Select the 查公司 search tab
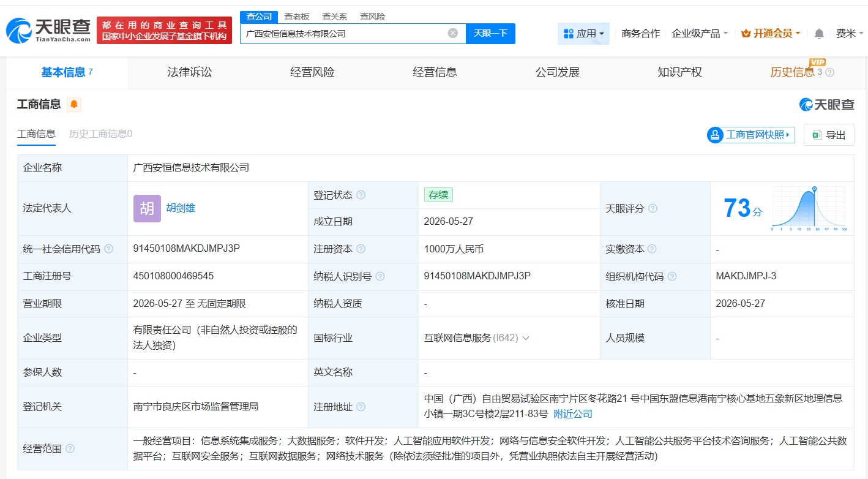Image resolution: width=868 pixels, height=479 pixels. tap(259, 17)
